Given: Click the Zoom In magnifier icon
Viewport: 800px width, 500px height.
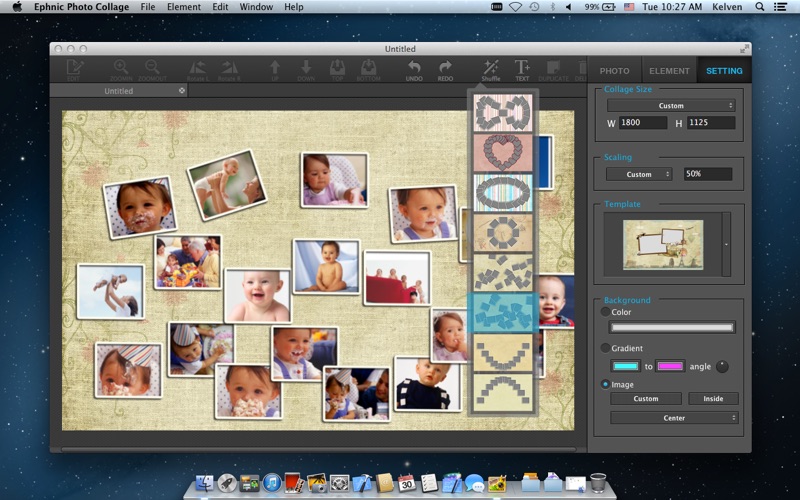Looking at the screenshot, I should pyautogui.click(x=121, y=70).
